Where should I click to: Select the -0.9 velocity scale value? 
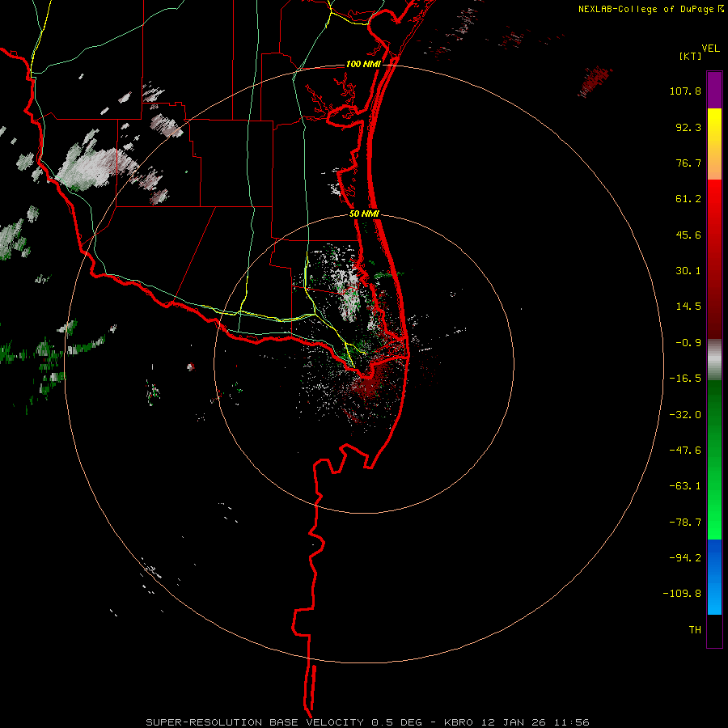[x=688, y=343]
